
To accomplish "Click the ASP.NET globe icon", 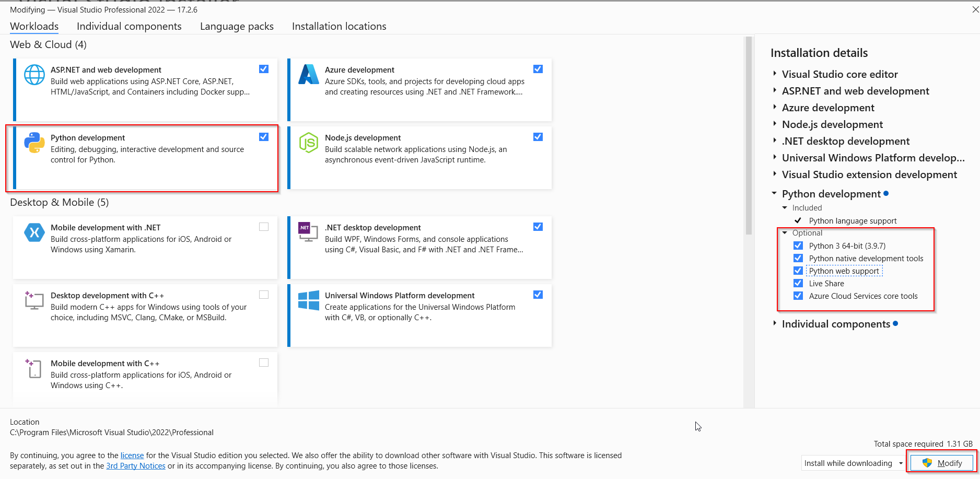I will [34, 75].
